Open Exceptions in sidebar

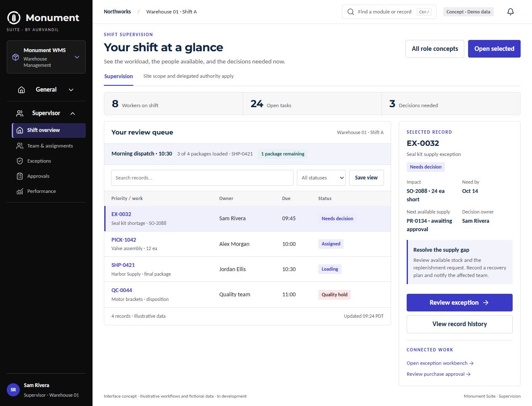pos(49,161)
